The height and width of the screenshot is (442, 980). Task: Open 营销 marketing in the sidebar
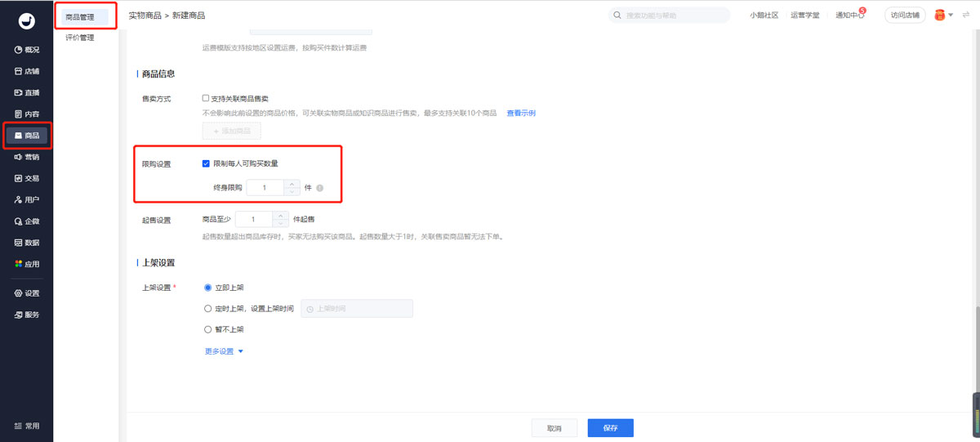(x=27, y=157)
